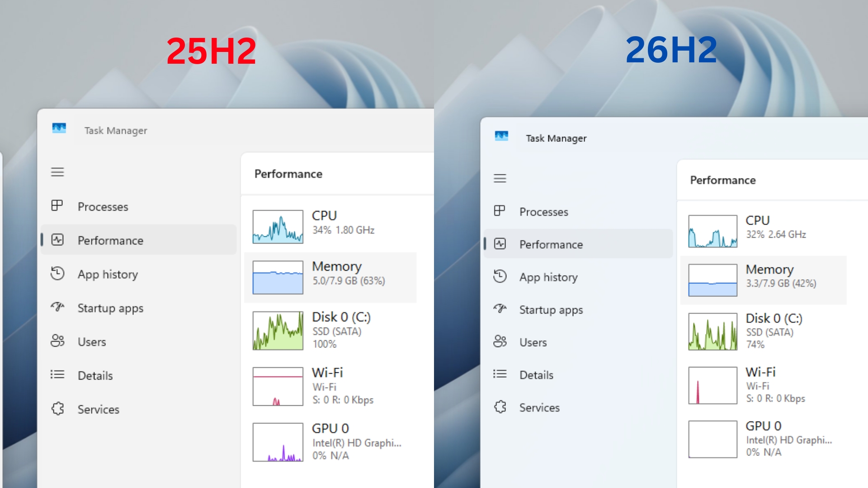Image resolution: width=868 pixels, height=488 pixels.
Task: Click the Services puzzle icon in 26H2
Action: [x=500, y=407]
